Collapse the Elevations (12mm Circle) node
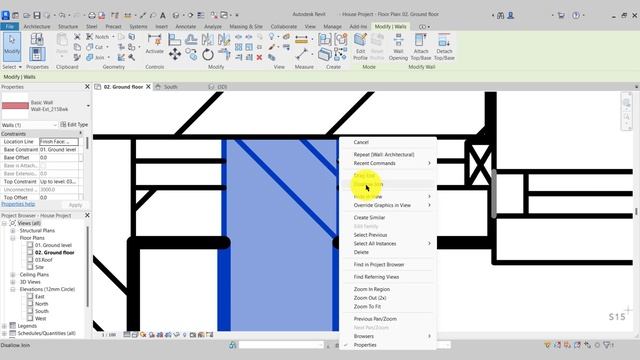640x360 pixels. pos(13,289)
